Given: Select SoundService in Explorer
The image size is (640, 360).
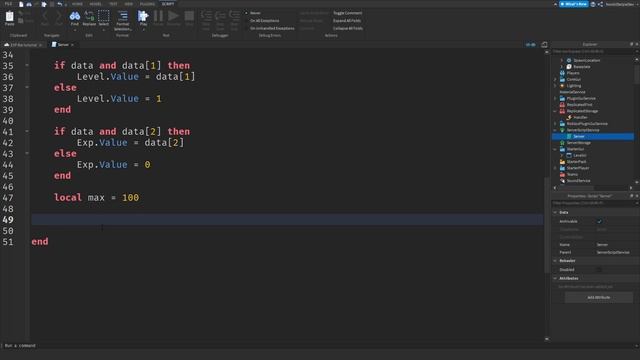Looking at the screenshot, I should (578, 180).
